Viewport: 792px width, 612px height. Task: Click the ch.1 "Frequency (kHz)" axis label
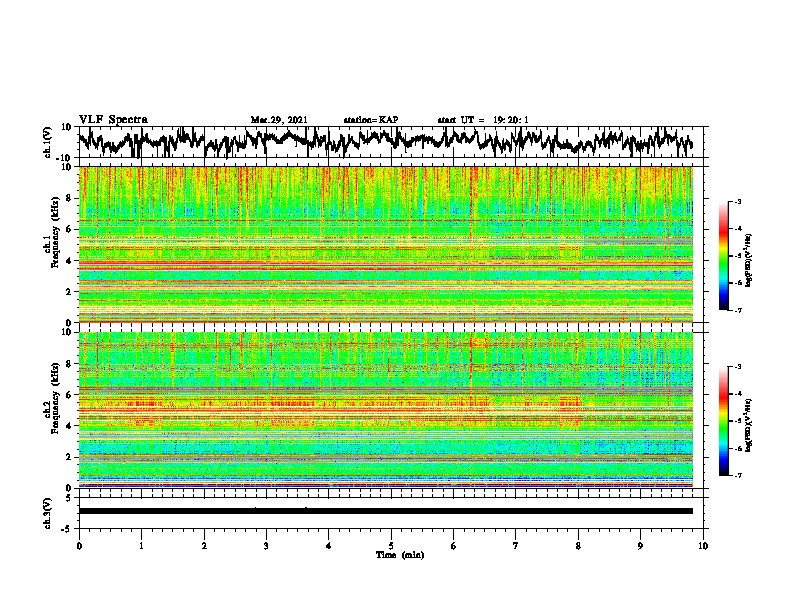56,233
